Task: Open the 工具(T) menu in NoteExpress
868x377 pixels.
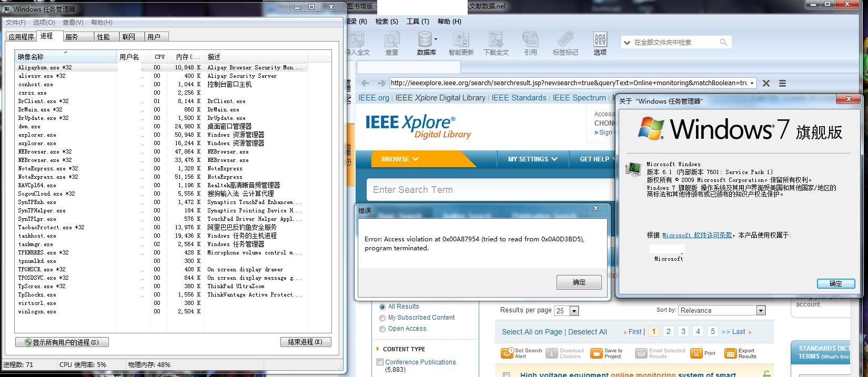Action: click(x=418, y=22)
